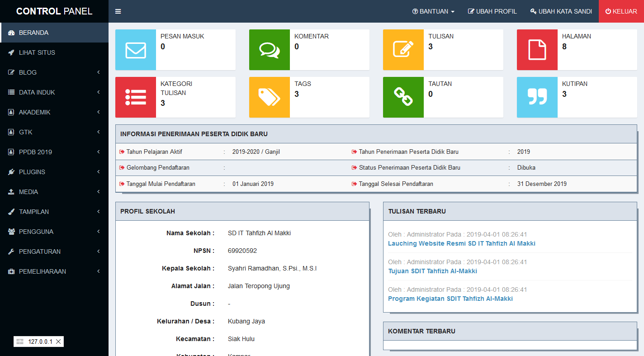
Task: Click Kepala Sekolah name Syahri Ramadhan
Action: pos(272,268)
